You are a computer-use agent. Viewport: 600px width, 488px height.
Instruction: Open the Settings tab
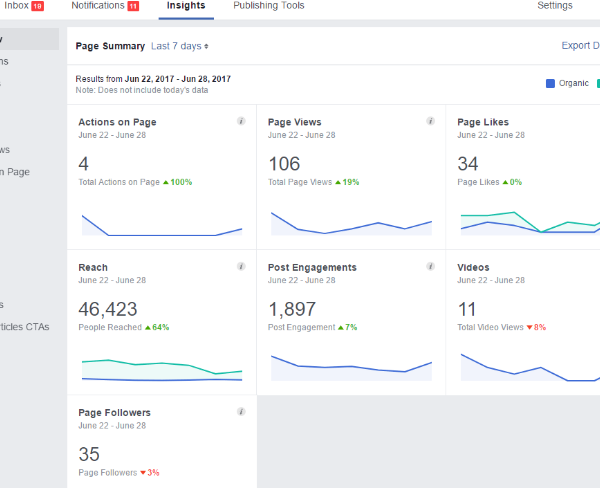point(555,6)
